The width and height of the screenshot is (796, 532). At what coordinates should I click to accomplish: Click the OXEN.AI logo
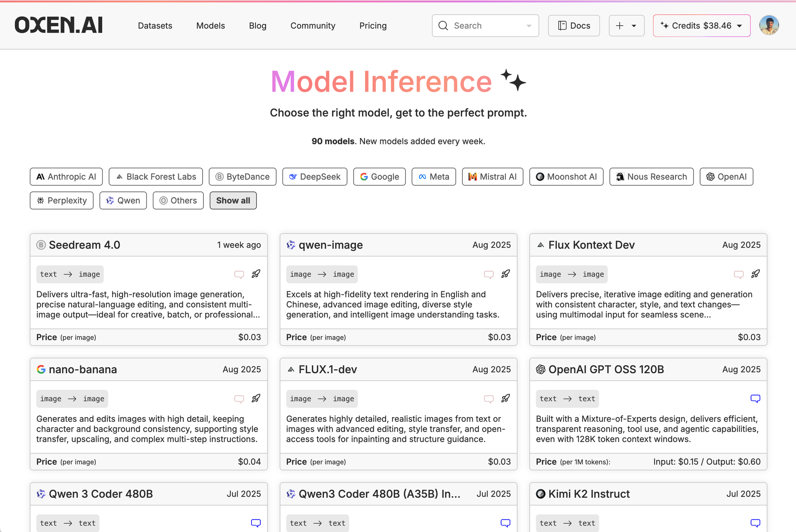[x=59, y=25]
